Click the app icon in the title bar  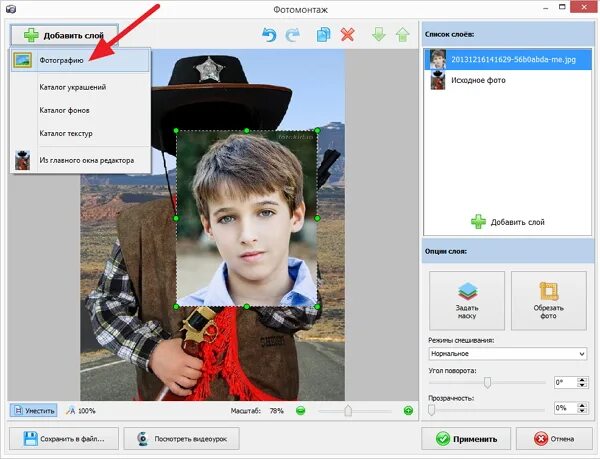(x=11, y=8)
